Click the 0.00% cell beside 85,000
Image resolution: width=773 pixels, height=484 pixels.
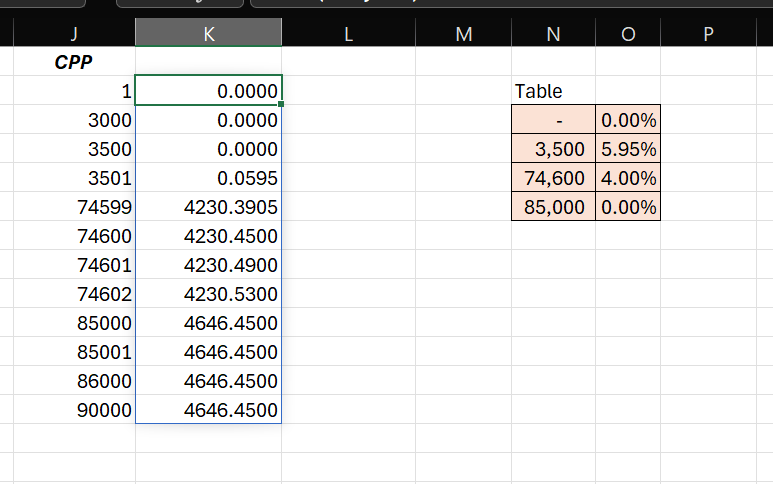click(628, 207)
